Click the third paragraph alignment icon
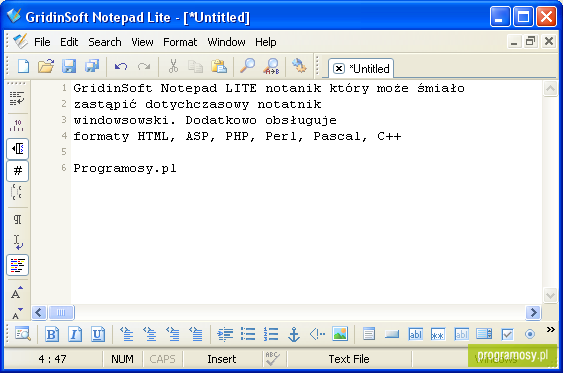The width and height of the screenshot is (563, 373). point(173,334)
